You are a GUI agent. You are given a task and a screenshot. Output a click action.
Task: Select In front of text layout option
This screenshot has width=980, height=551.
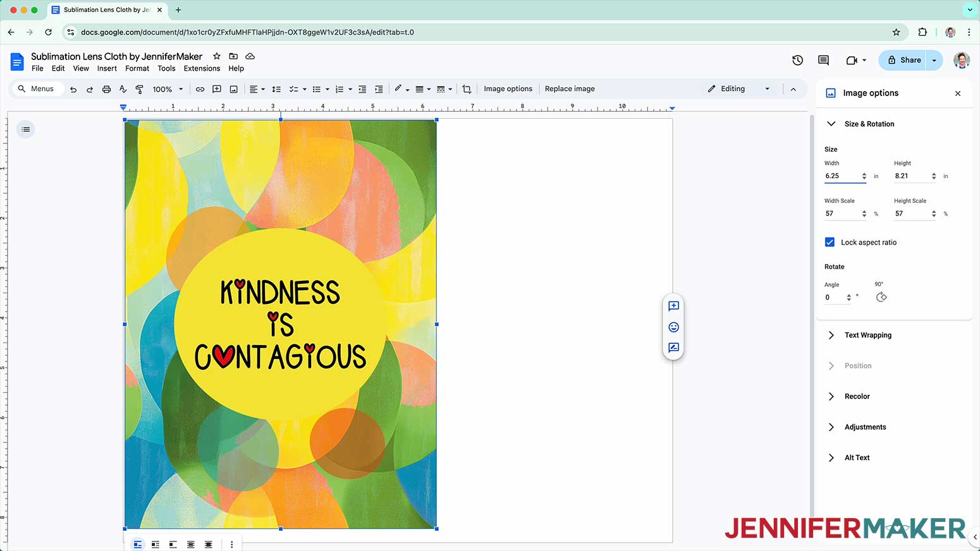point(208,545)
